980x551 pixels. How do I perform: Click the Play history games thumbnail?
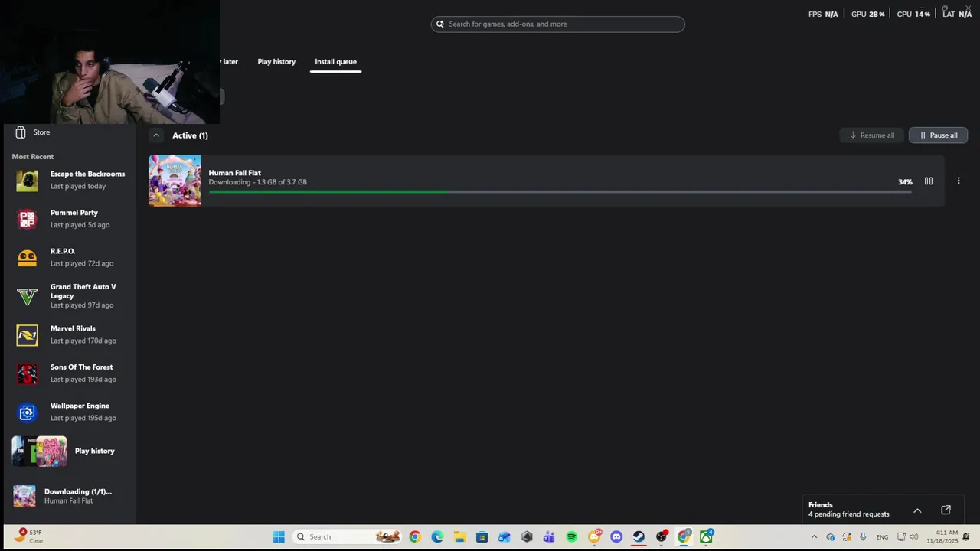click(39, 452)
